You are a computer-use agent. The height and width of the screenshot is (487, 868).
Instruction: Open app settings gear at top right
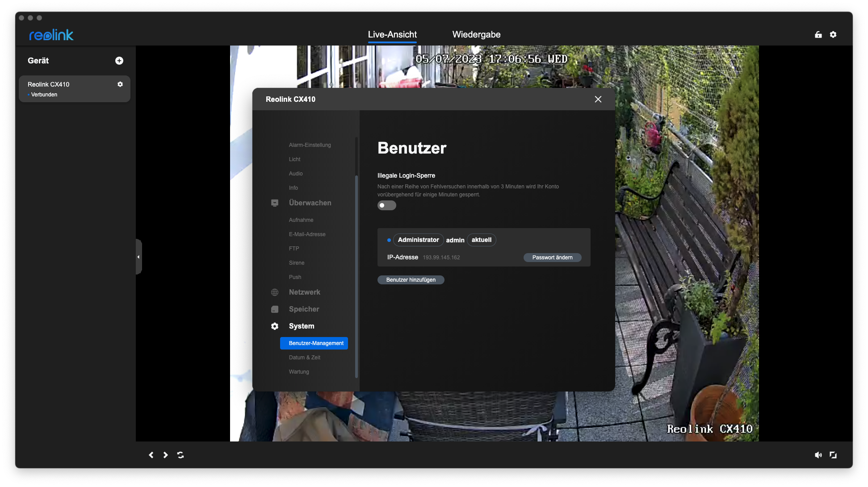(x=833, y=35)
